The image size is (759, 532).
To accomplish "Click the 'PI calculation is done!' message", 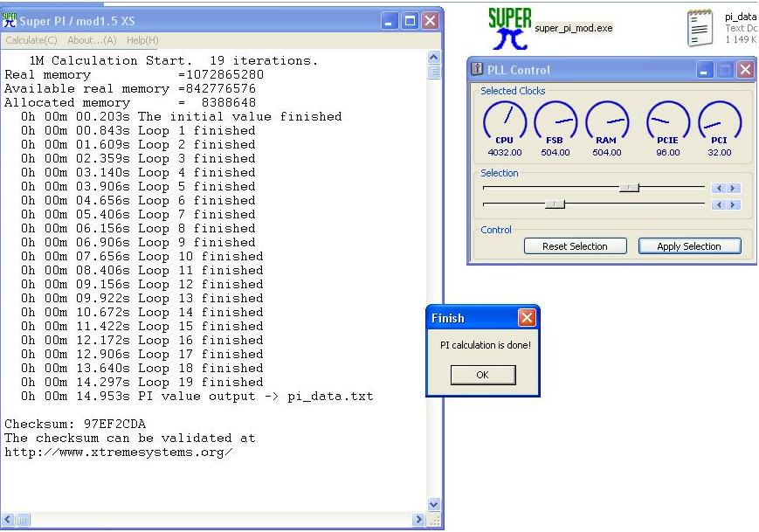I will 485,345.
